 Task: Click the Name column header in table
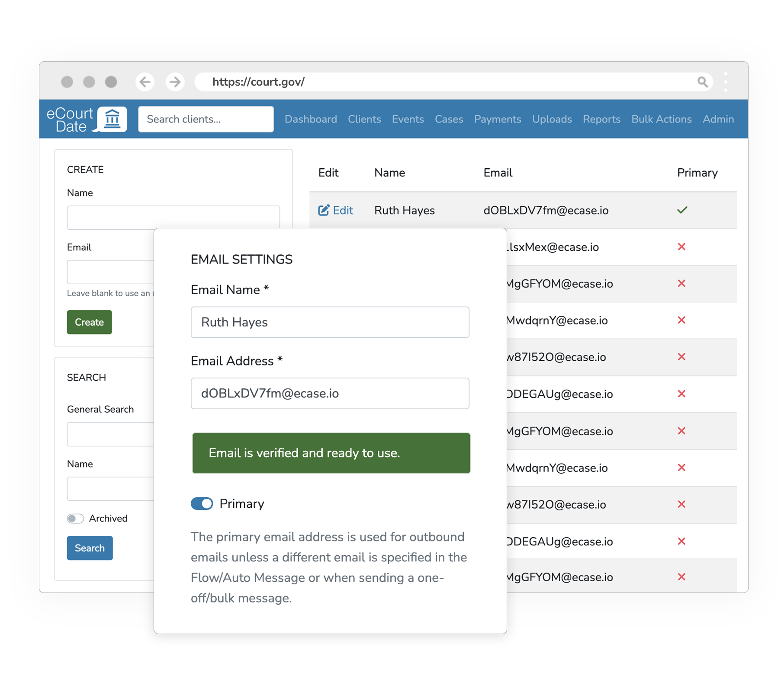pyautogui.click(x=389, y=173)
